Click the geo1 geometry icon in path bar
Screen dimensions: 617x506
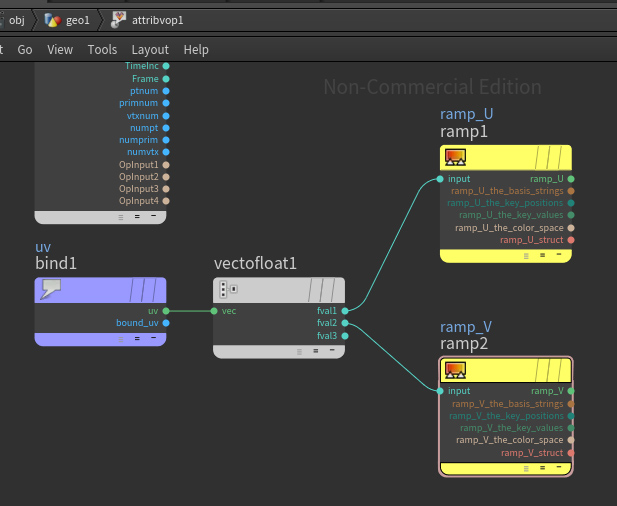[53, 20]
